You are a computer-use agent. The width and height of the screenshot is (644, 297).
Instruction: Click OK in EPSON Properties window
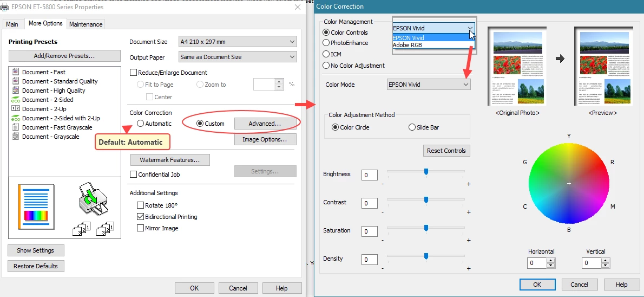tap(194, 288)
